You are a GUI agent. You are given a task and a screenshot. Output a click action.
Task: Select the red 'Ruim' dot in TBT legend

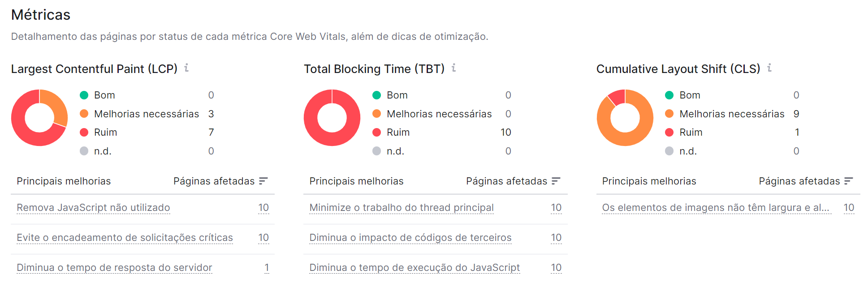(376, 132)
